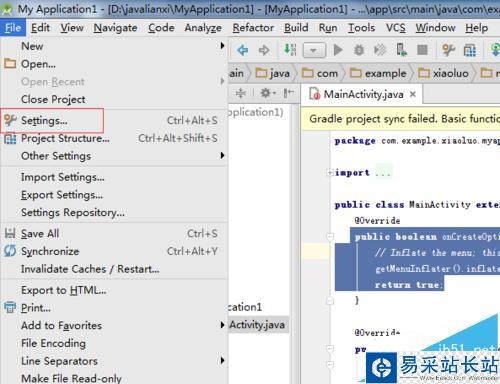Expand Line Separators submenu
Screen dimensions: 500x384
coord(114,361)
